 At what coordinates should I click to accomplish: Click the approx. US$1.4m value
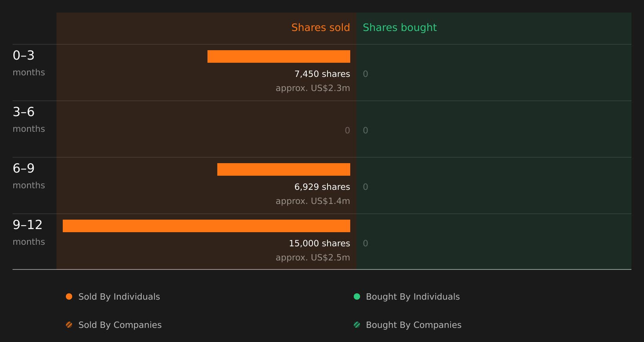click(313, 201)
